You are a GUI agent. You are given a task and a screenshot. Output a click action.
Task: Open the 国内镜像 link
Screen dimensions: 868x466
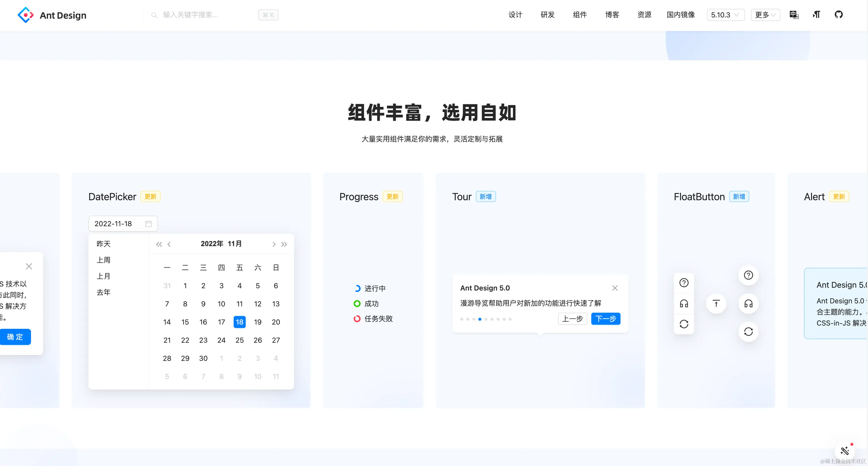coord(681,15)
